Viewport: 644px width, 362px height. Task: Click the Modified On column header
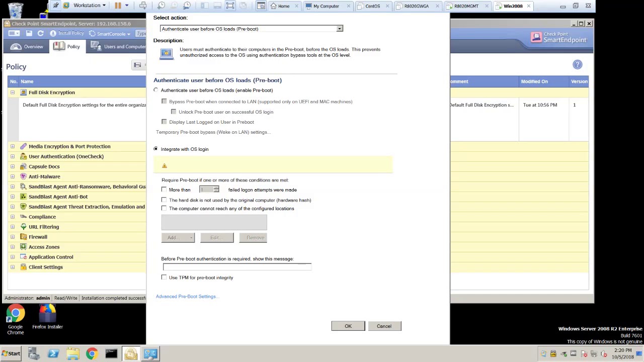(x=544, y=81)
